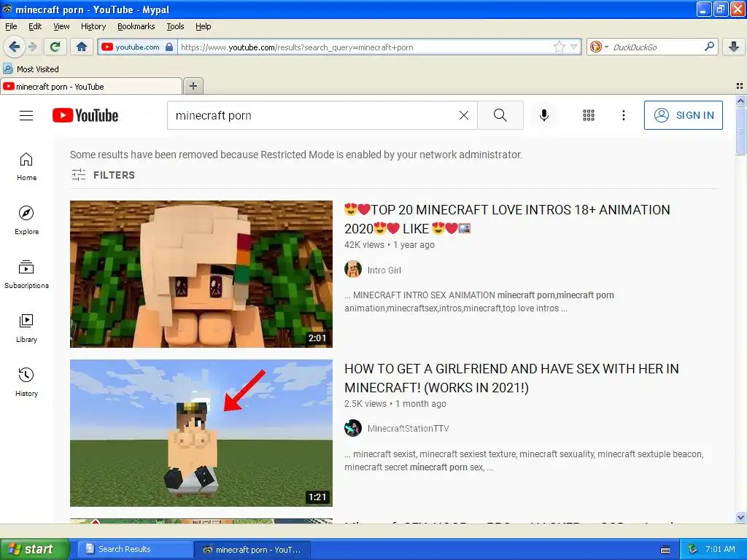747x560 pixels.
Task: Click the DuckDuckGo search magnifier icon
Action: tap(709, 47)
